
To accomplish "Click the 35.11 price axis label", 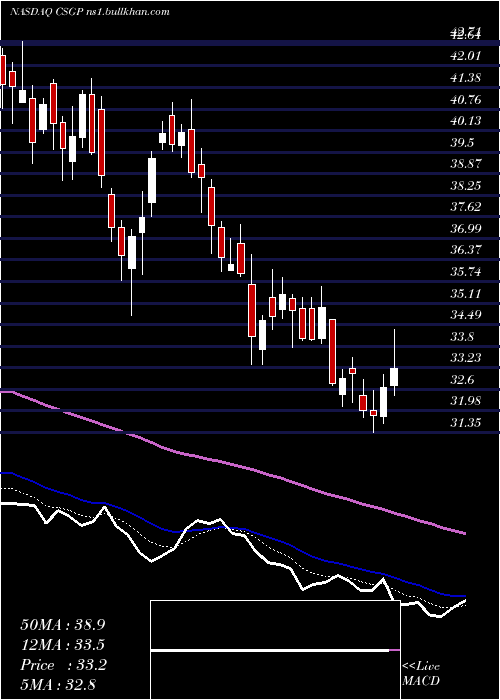I will pyautogui.click(x=466, y=293).
